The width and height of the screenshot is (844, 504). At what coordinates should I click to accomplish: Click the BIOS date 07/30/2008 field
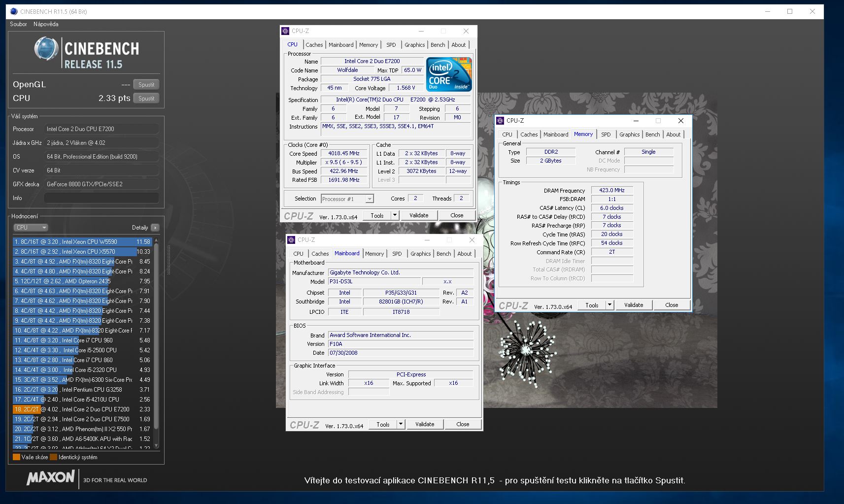pos(401,353)
